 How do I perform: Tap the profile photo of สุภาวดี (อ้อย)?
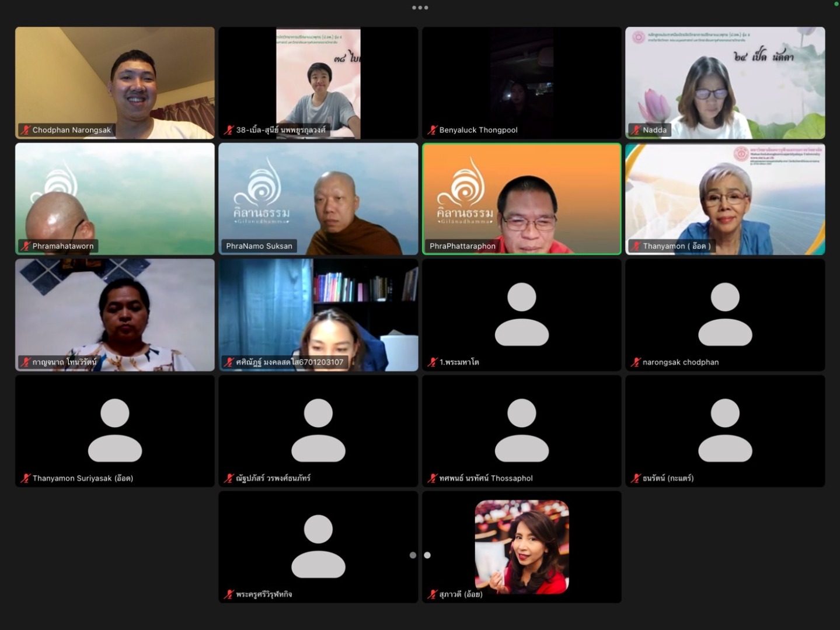[521, 546]
